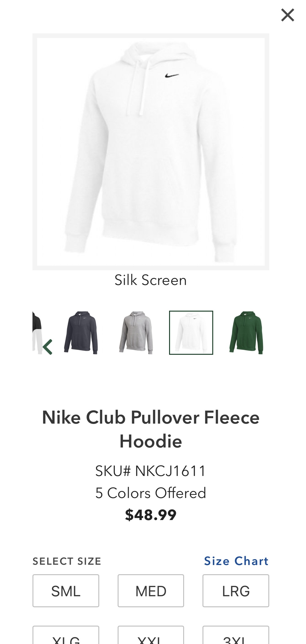Choose size SML

tap(66, 591)
